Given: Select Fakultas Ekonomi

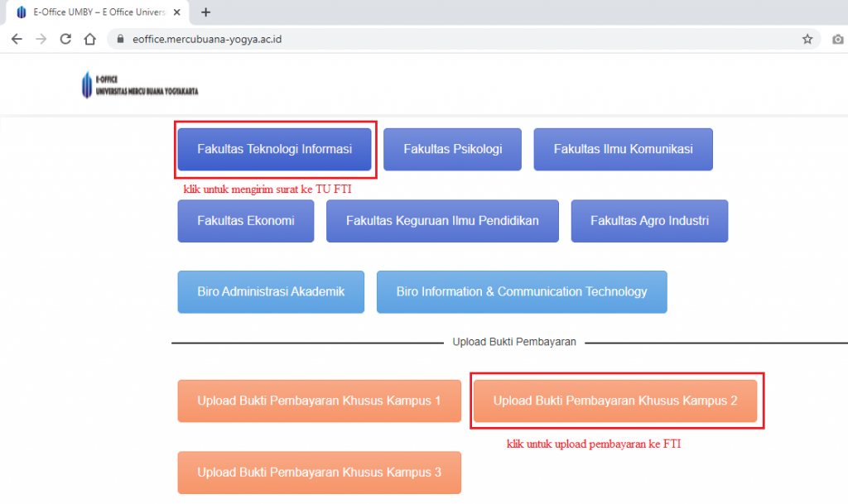Looking at the screenshot, I should (245, 221).
